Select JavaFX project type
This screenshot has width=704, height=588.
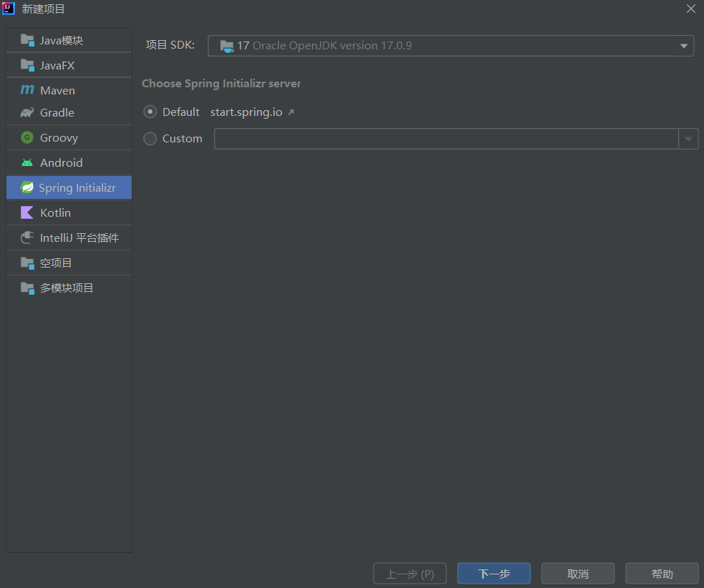point(69,66)
